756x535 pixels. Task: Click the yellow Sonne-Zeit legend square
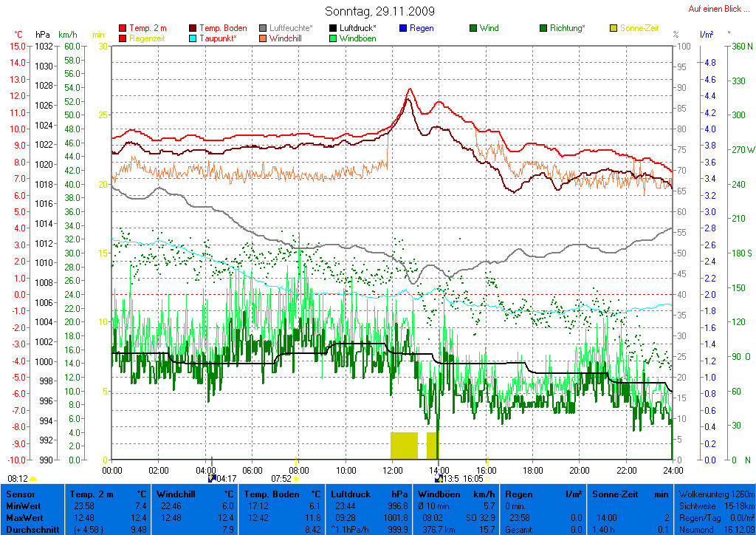pos(614,28)
